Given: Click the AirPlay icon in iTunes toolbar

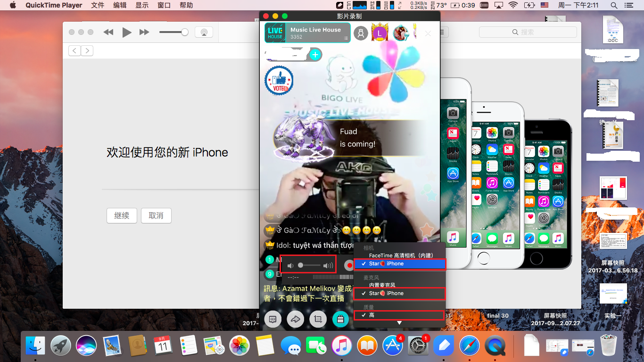Looking at the screenshot, I should [x=204, y=32].
